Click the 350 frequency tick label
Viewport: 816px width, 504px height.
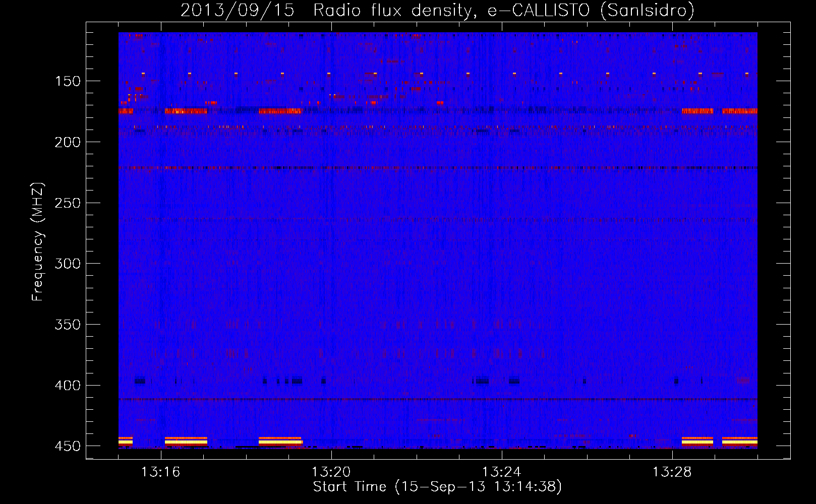[x=68, y=325]
